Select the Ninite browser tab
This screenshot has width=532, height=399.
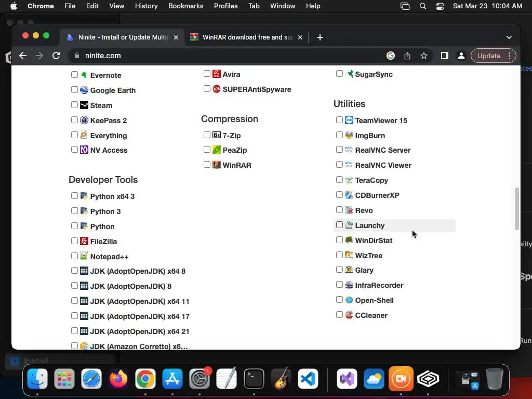click(122, 37)
